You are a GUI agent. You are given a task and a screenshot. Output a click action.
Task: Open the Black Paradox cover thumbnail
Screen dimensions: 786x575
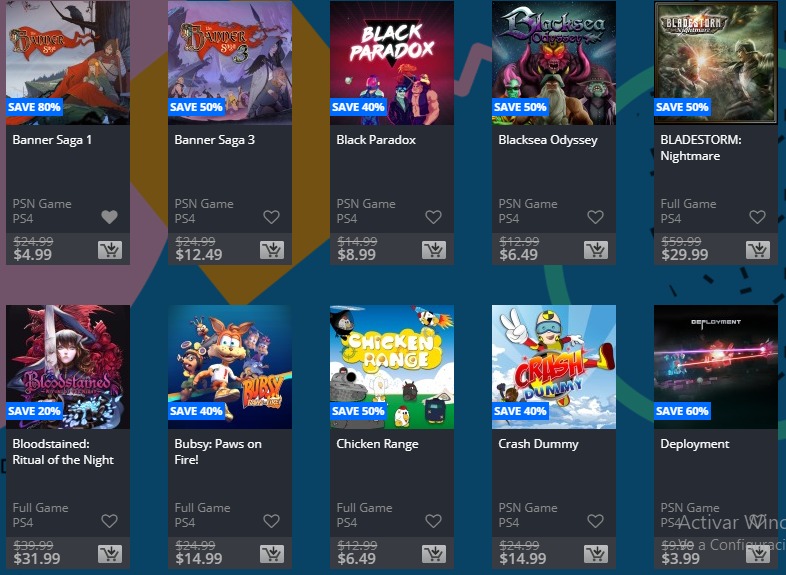392,63
